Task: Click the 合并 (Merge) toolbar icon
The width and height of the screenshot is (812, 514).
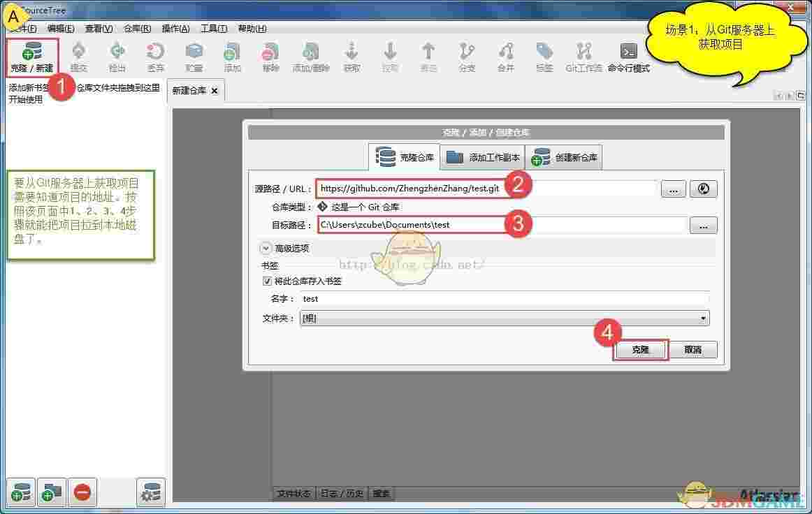Action: tap(505, 56)
